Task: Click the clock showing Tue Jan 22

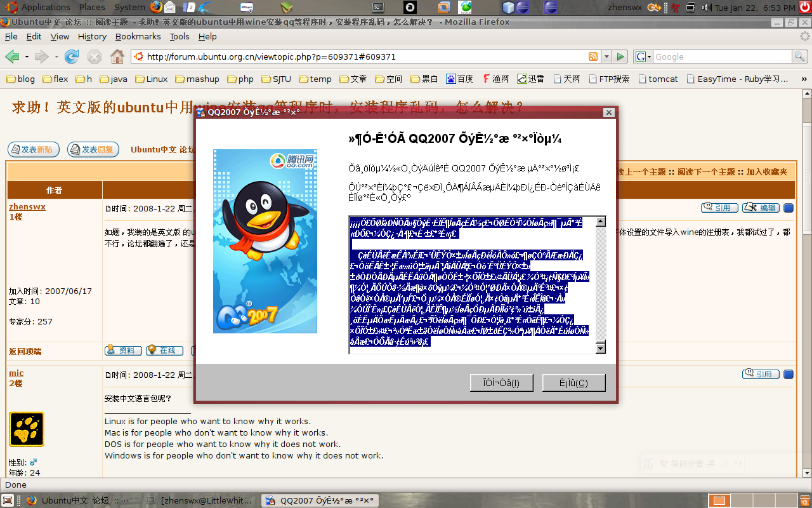Action: click(x=755, y=8)
